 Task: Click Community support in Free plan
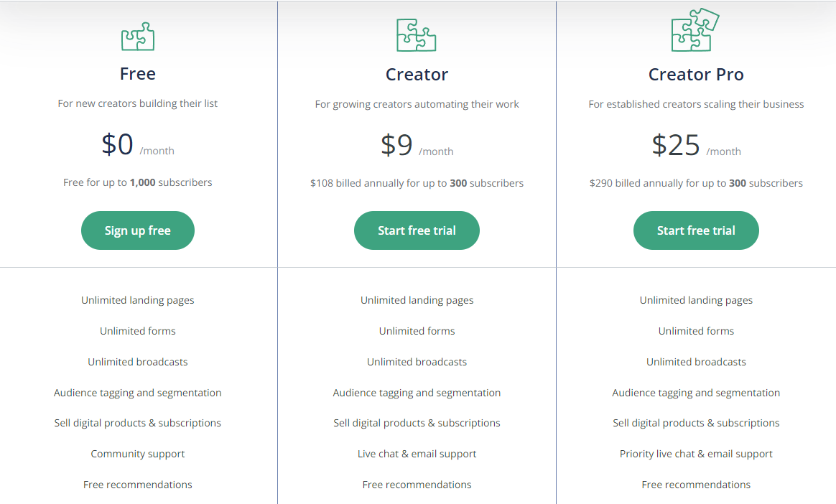click(138, 454)
